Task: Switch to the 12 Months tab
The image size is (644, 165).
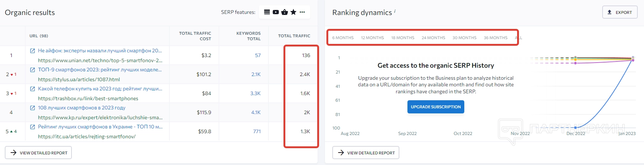Action: click(372, 38)
